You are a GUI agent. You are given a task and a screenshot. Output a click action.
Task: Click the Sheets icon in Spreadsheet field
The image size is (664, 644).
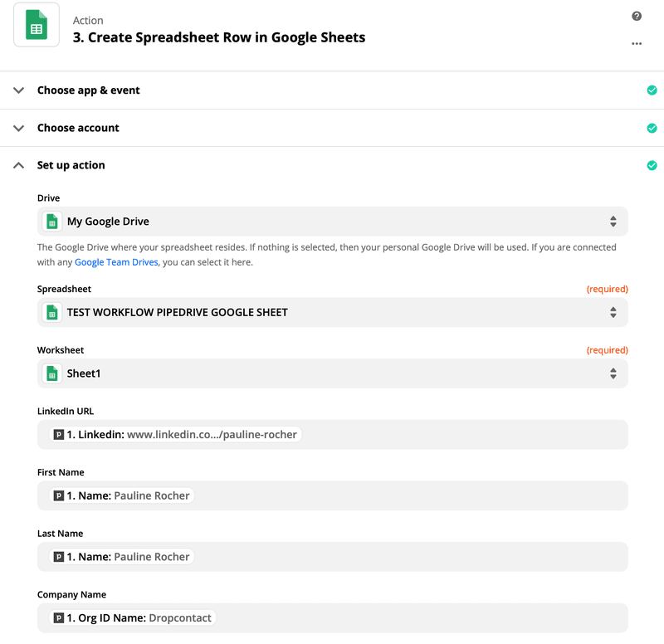[52, 313]
